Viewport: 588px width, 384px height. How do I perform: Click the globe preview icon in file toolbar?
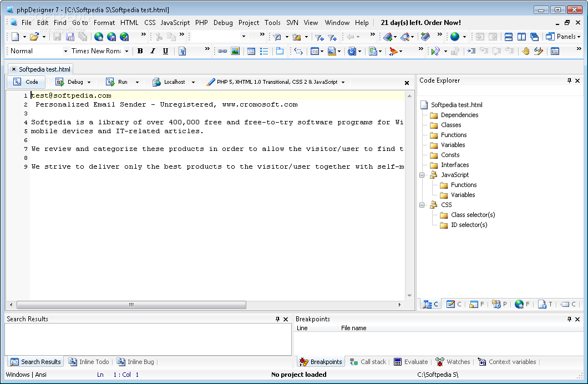point(99,37)
